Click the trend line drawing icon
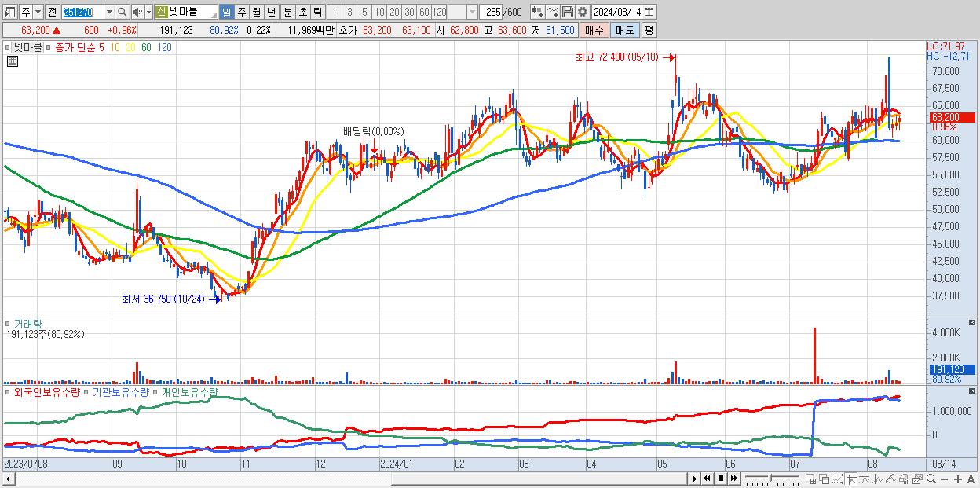 pyautogui.click(x=865, y=479)
